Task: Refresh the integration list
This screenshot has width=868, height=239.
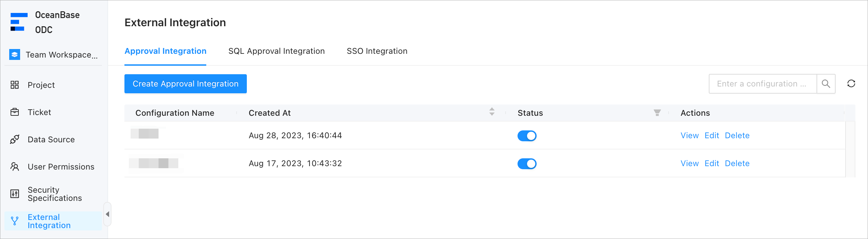Action: [x=851, y=84]
